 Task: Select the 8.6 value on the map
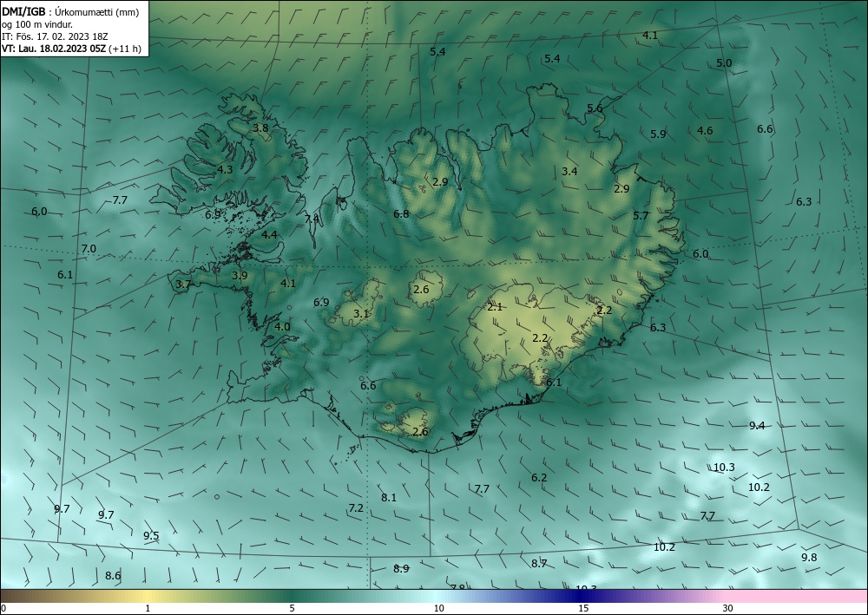(x=113, y=576)
